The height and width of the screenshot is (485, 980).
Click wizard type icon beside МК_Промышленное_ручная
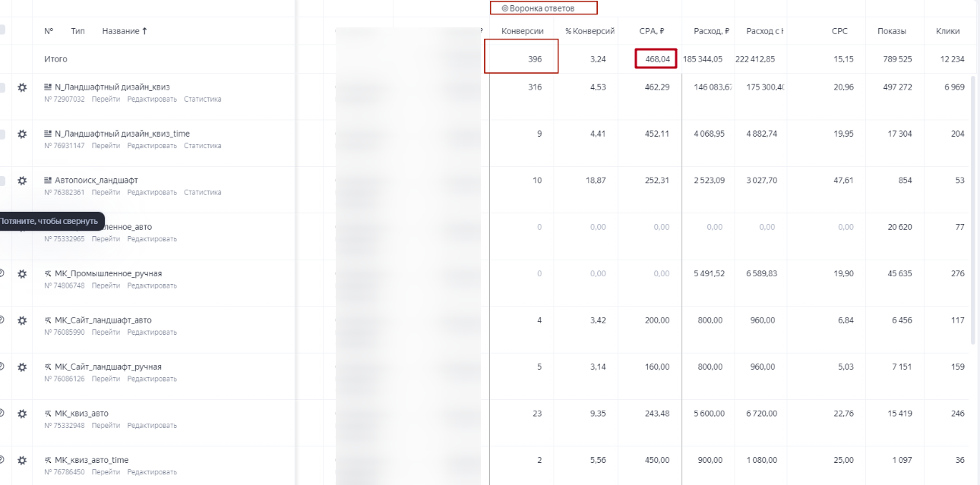[x=48, y=273]
